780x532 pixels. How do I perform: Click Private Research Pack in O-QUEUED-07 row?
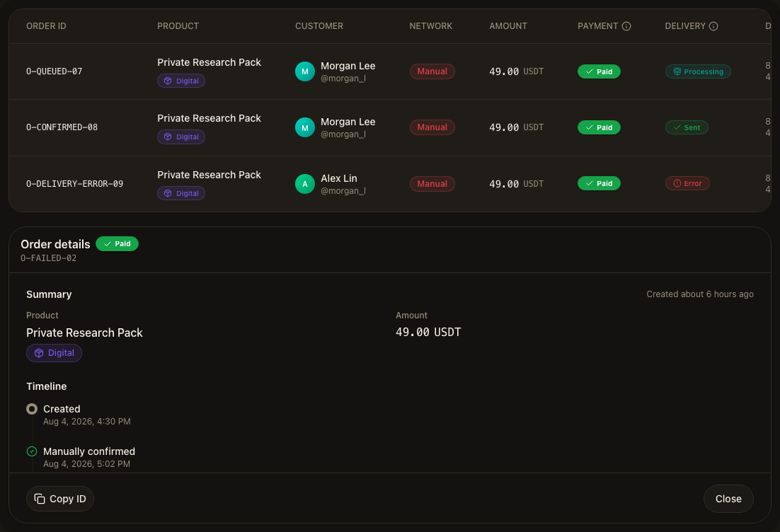click(209, 62)
